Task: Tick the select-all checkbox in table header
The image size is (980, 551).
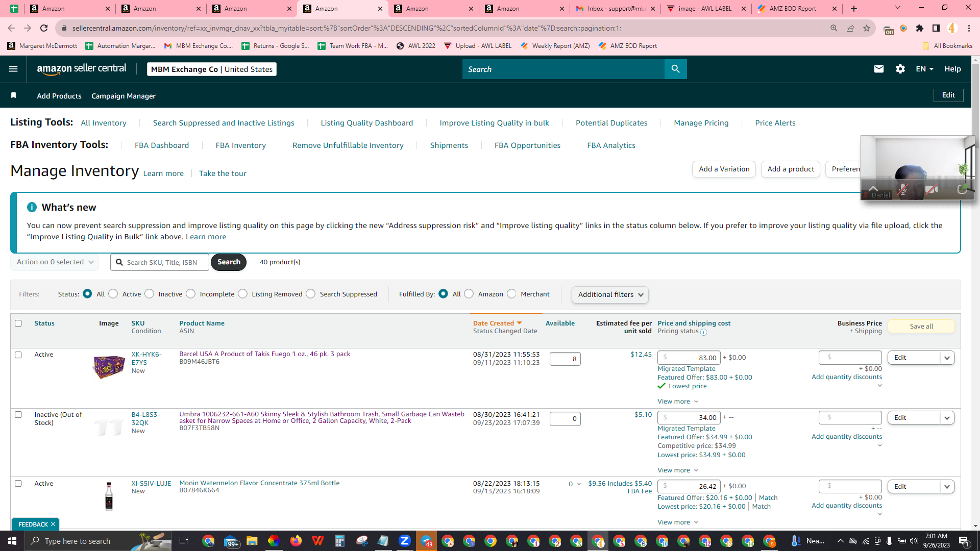Action: click(18, 323)
